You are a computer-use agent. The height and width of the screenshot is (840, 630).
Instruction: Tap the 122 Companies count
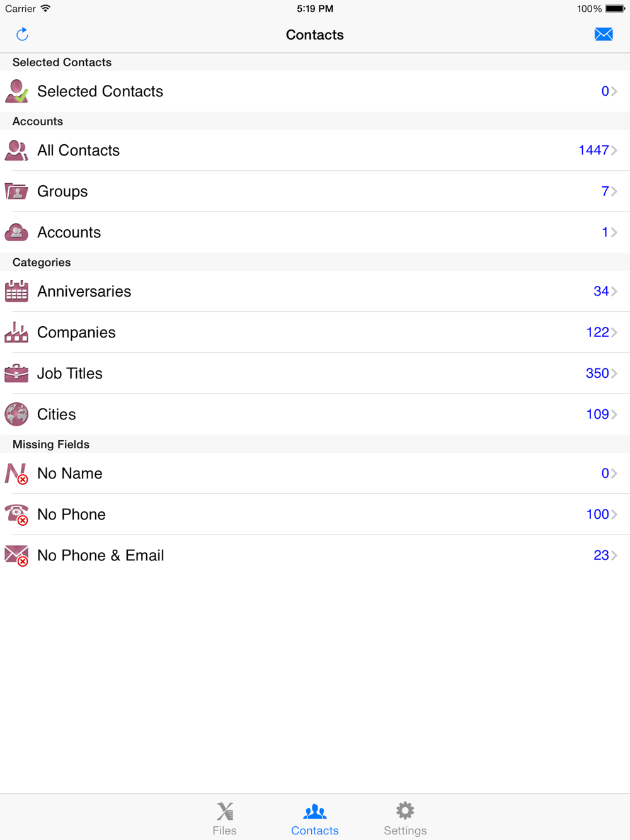point(597,332)
